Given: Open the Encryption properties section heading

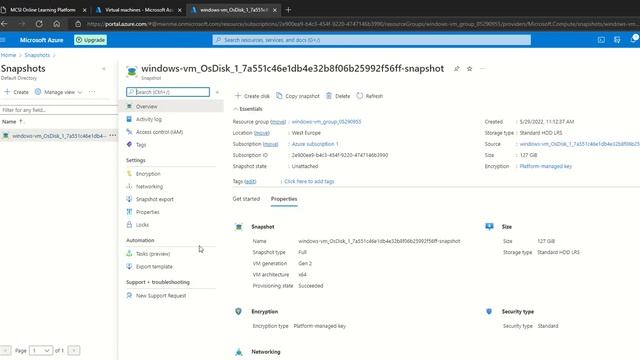Looking at the screenshot, I should pyautogui.click(x=264, y=311).
